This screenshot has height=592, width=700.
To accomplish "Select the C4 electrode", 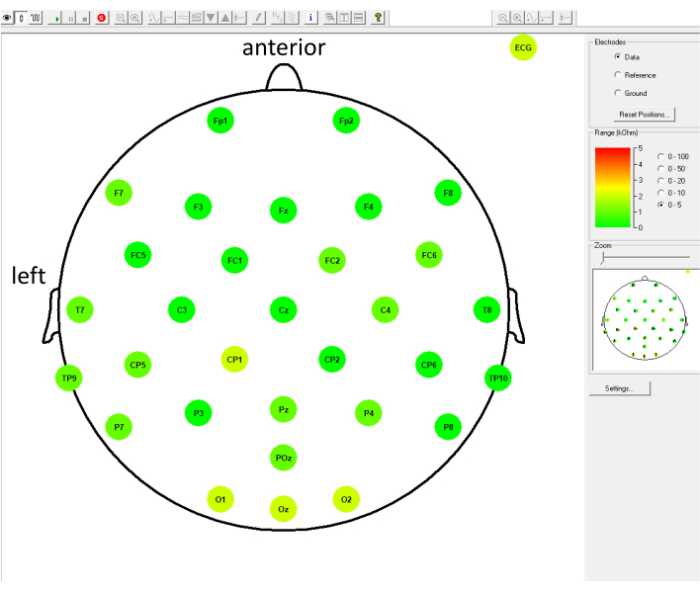I will tap(386, 309).
